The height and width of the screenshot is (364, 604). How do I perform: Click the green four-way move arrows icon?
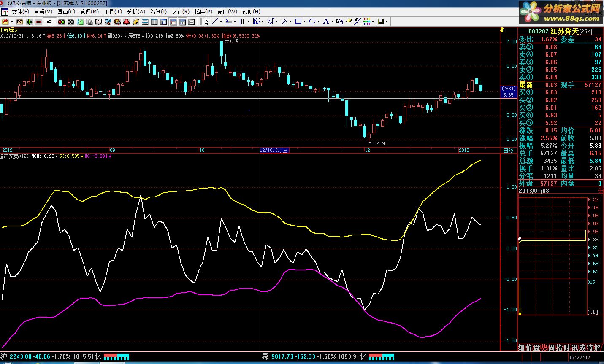[x=29, y=22]
